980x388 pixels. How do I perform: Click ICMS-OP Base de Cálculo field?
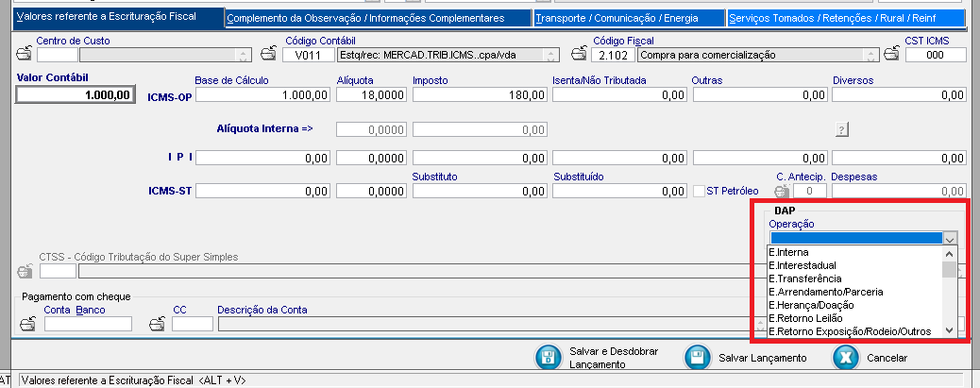click(263, 95)
